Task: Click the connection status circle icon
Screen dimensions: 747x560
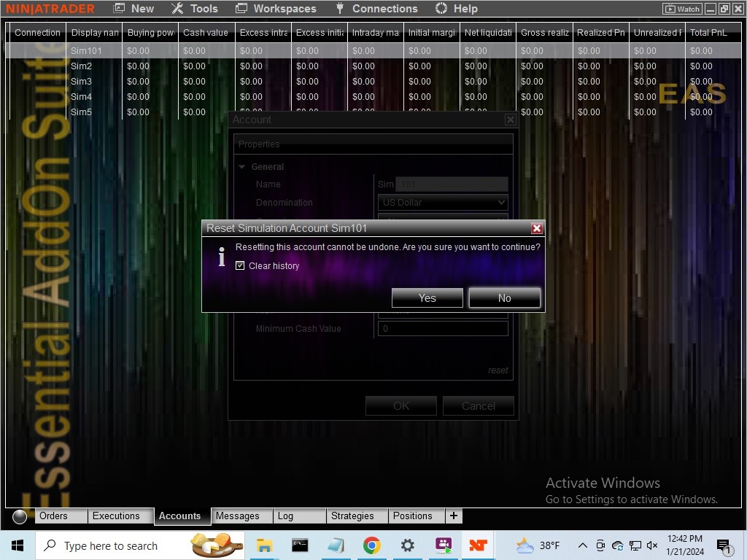Action: (x=20, y=516)
